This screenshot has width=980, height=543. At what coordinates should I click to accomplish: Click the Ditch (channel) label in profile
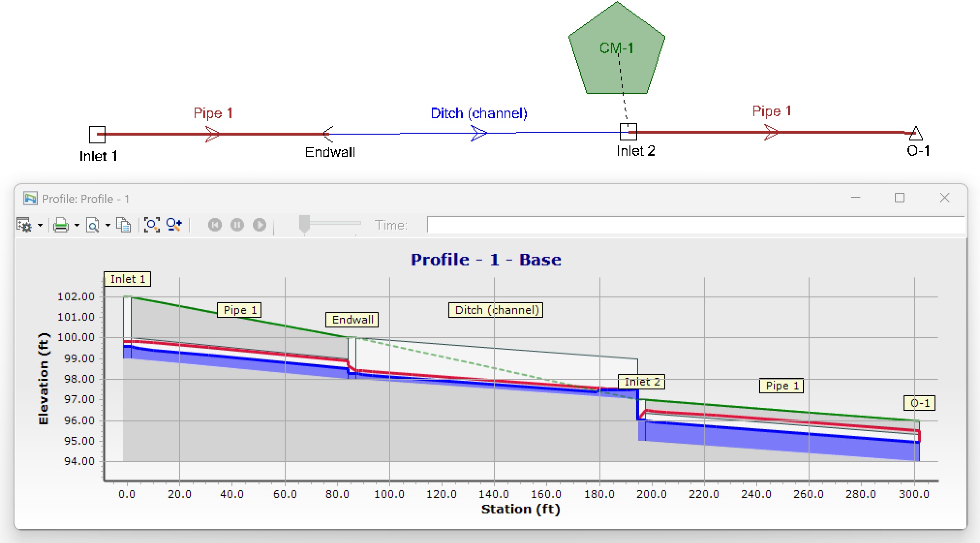[x=496, y=310]
